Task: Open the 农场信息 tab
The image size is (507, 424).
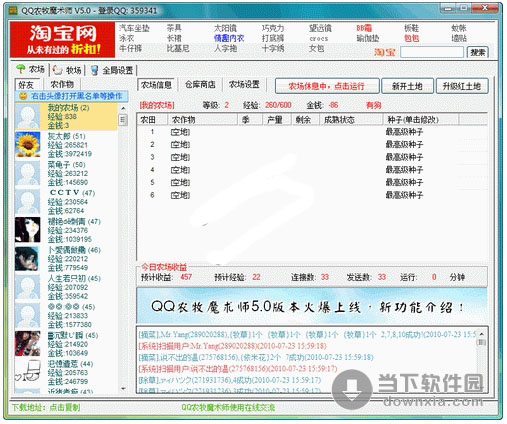Action: click(x=156, y=85)
